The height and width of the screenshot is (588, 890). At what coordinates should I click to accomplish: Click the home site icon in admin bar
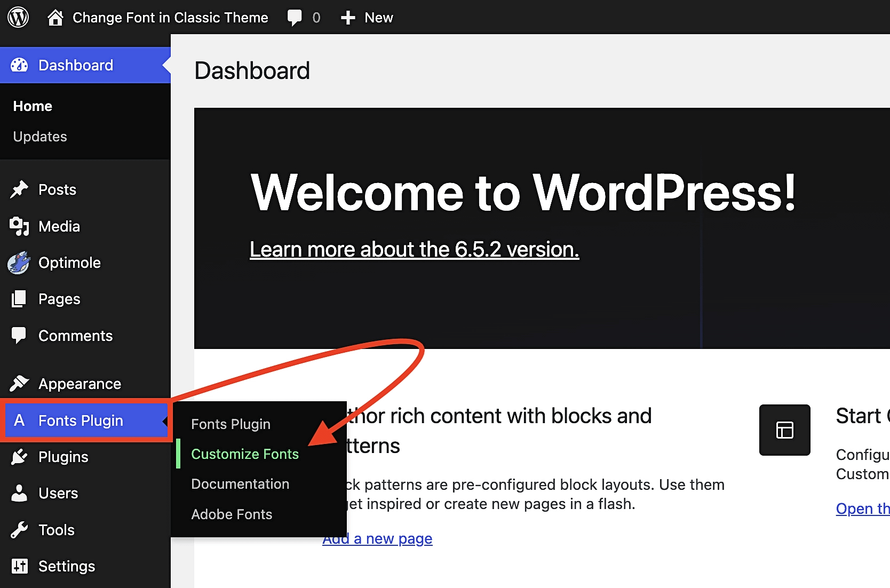click(x=55, y=18)
